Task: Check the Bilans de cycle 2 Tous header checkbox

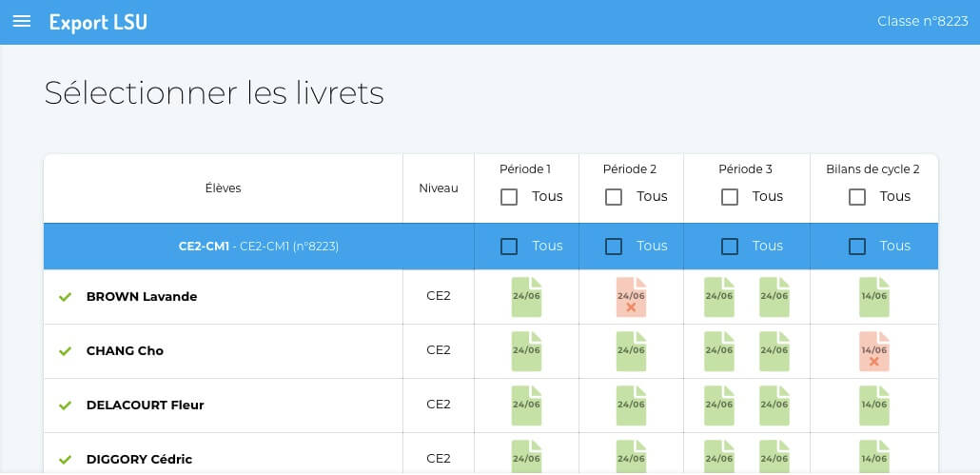Action: [x=857, y=197]
